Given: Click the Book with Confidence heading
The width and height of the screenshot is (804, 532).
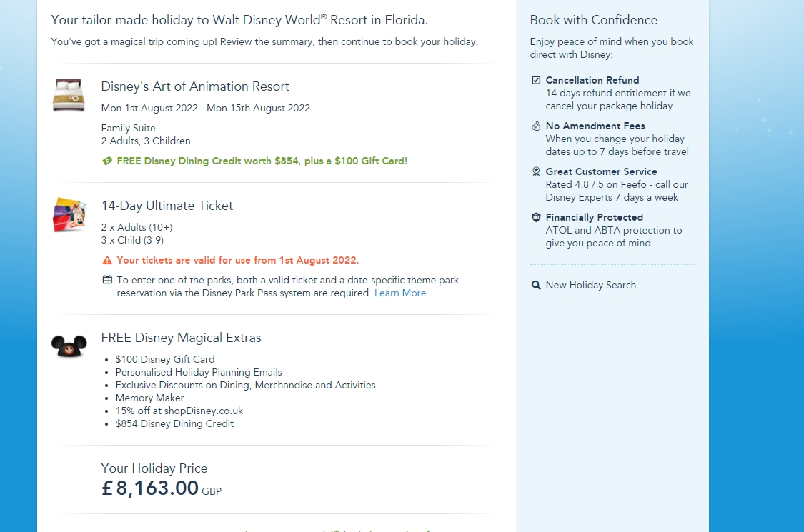Looking at the screenshot, I should click(x=594, y=20).
